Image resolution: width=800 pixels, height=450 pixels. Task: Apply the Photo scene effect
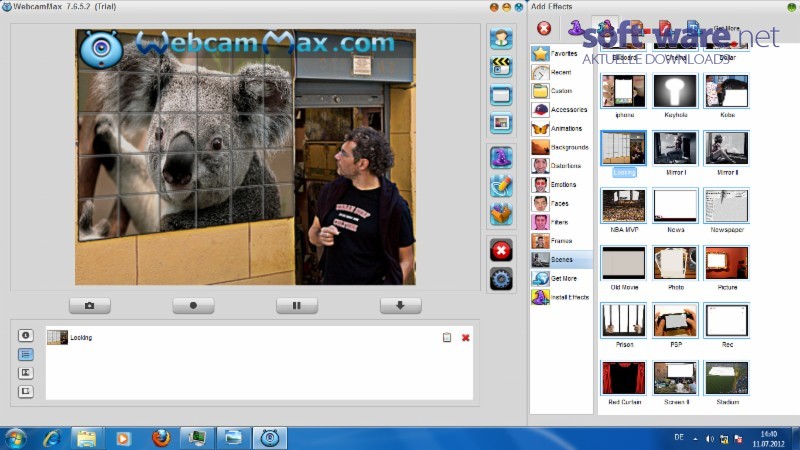pyautogui.click(x=675, y=263)
